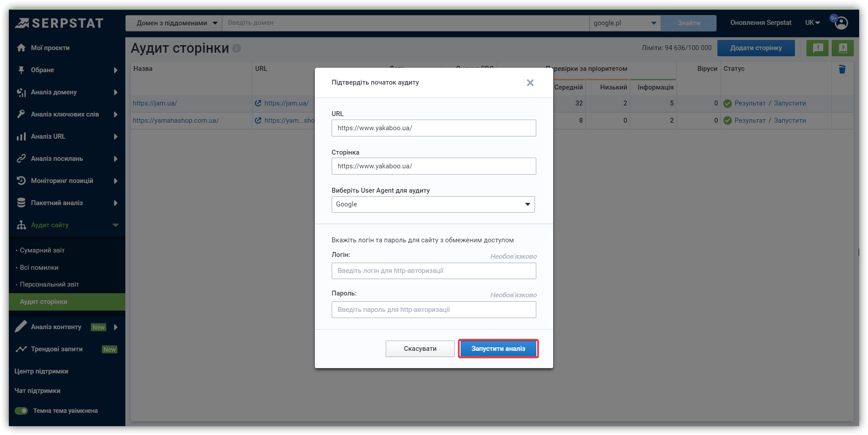868x435 pixels.
Task: Close the audit confirmation dialog
Action: [x=530, y=83]
